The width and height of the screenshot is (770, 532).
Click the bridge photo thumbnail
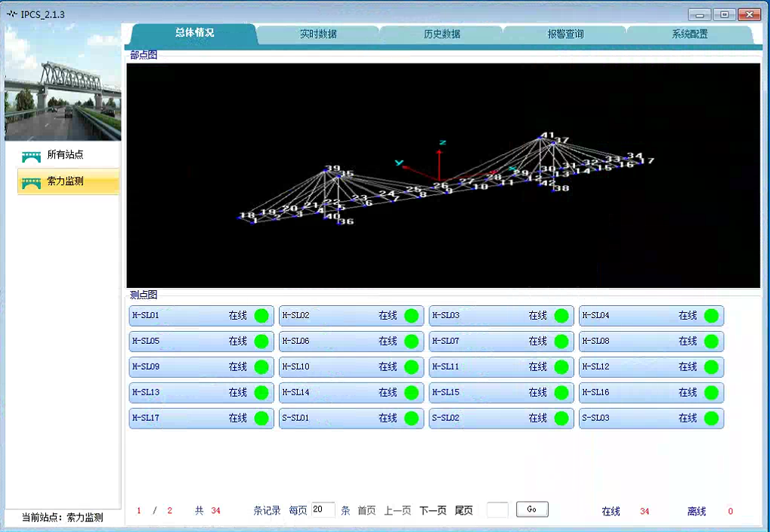click(62, 83)
